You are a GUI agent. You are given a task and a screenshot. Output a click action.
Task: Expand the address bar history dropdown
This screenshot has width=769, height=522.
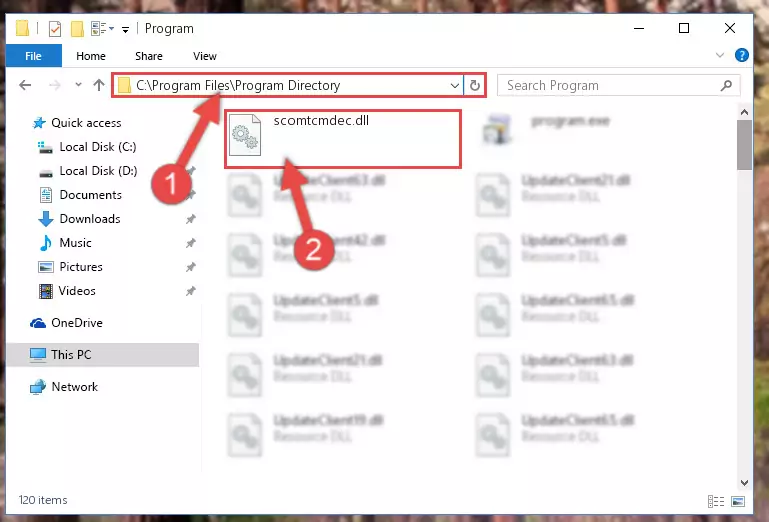[454, 85]
